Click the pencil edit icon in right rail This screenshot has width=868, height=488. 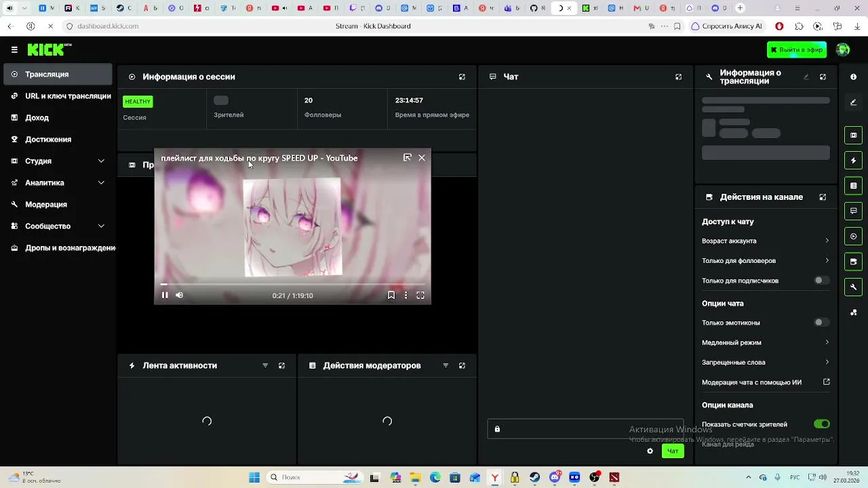(854, 102)
